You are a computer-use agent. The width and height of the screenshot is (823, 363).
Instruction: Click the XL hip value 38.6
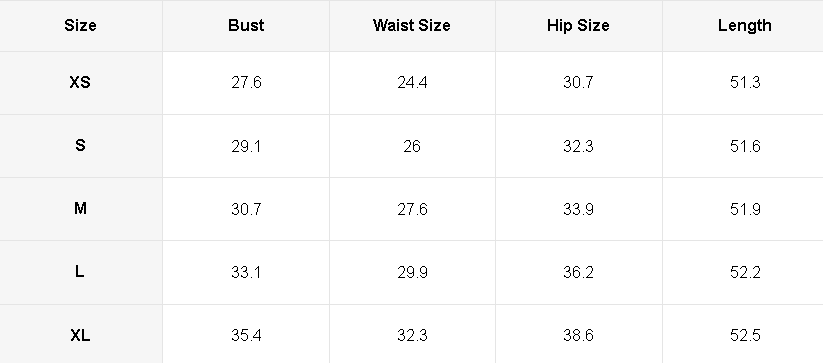pos(578,336)
